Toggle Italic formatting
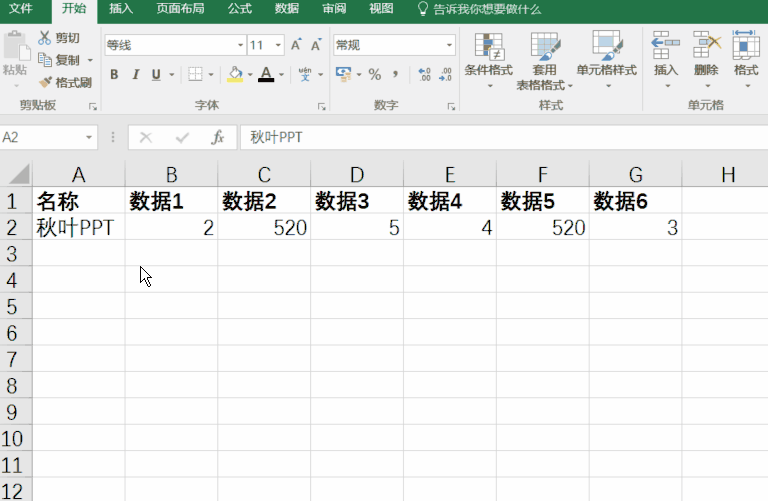The image size is (768, 501). click(136, 74)
